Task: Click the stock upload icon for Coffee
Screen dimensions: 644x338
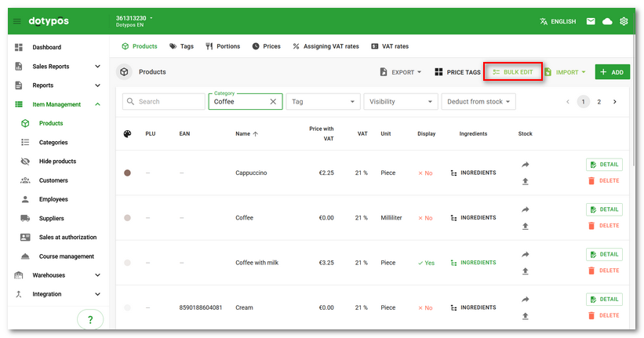Action: (526, 226)
